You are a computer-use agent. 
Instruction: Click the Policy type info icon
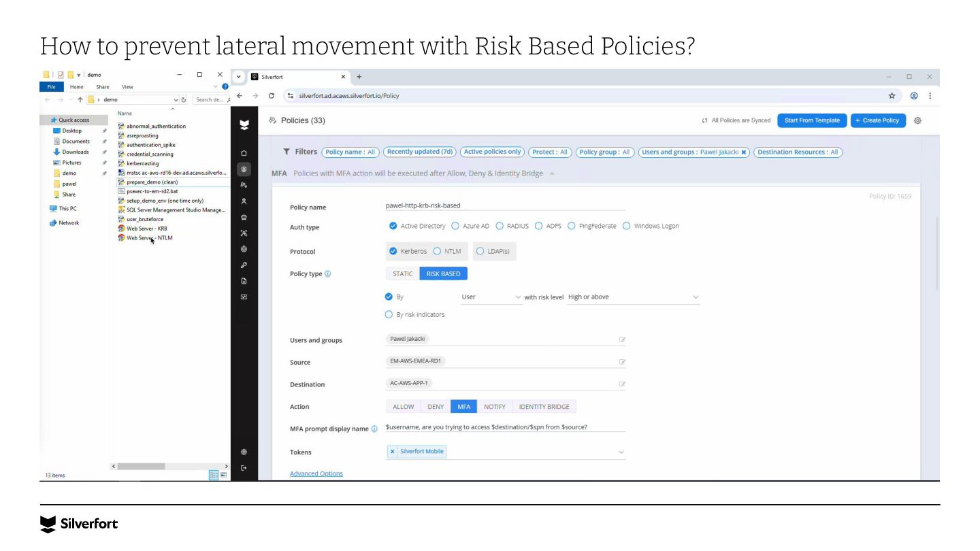[328, 273]
